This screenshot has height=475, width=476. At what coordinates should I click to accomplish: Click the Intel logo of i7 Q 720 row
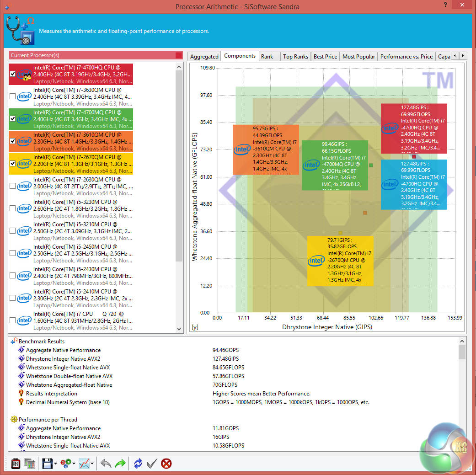[x=24, y=320]
